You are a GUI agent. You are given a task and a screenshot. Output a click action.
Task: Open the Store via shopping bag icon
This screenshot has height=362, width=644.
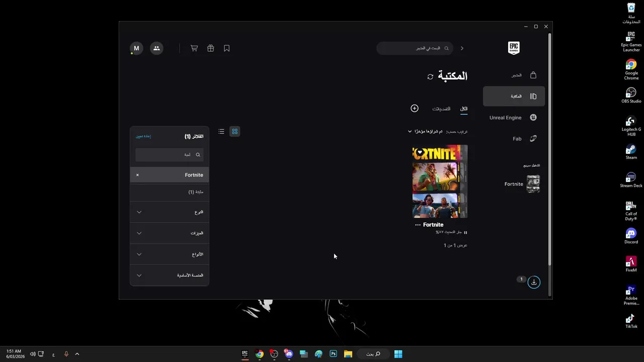click(x=533, y=75)
